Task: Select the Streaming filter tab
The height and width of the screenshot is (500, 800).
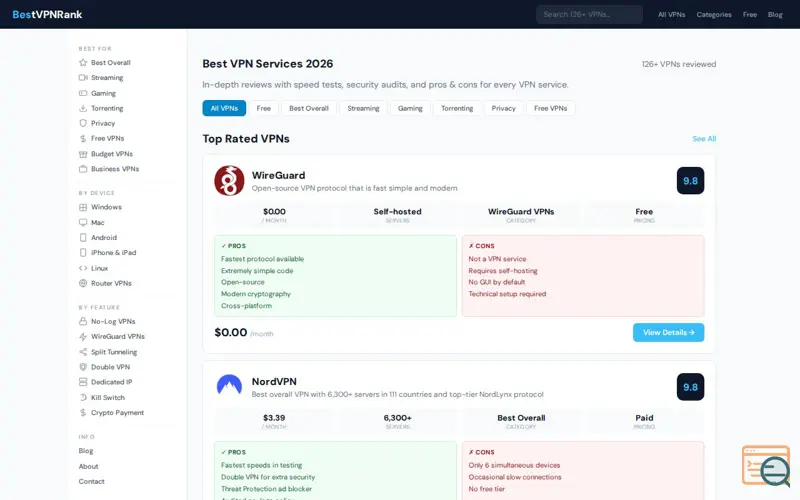Action: (x=363, y=108)
